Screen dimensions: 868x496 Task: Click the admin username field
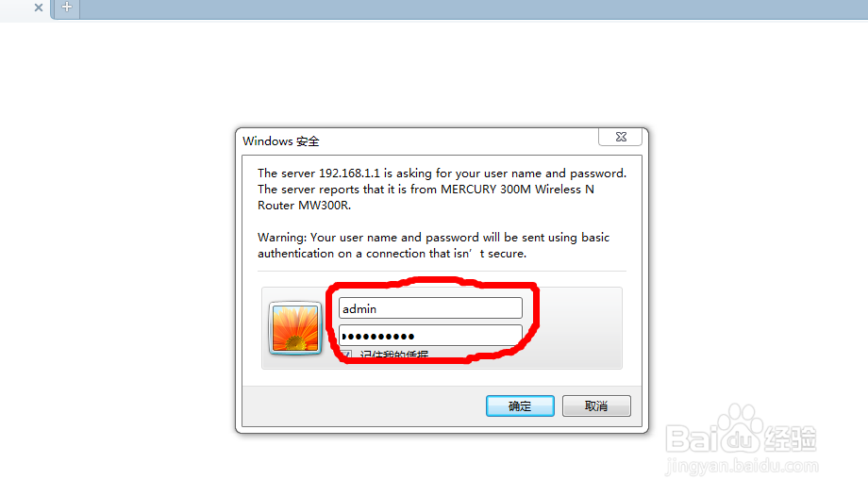point(430,308)
